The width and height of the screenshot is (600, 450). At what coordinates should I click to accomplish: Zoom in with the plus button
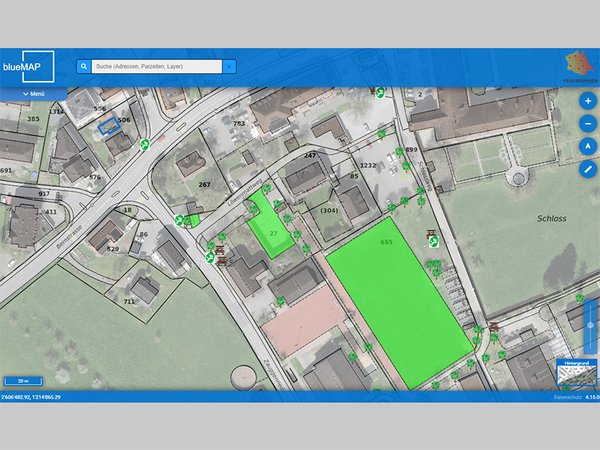click(588, 101)
